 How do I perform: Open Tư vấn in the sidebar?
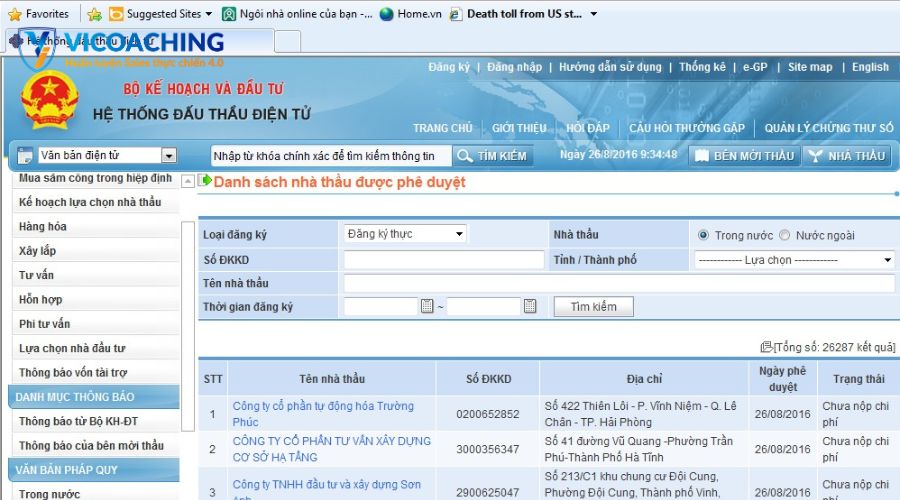click(x=36, y=275)
